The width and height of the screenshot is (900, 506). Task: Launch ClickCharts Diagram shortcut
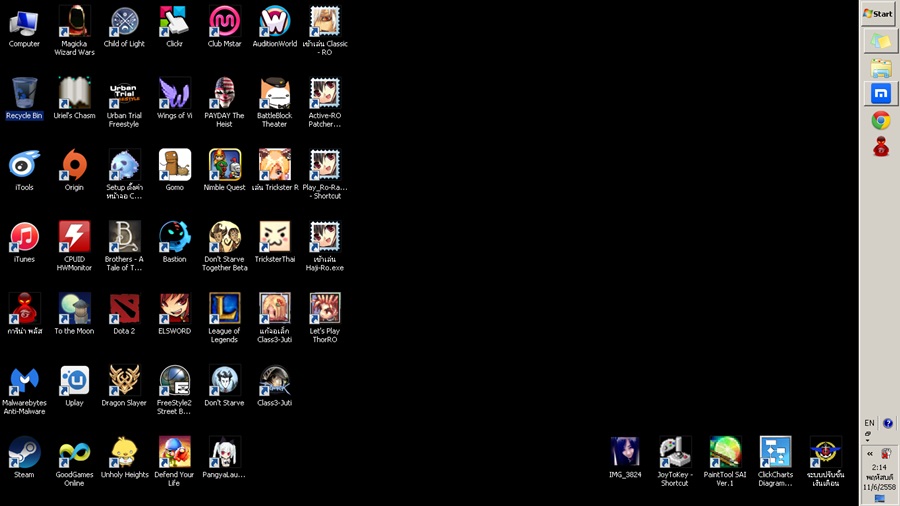point(775,462)
